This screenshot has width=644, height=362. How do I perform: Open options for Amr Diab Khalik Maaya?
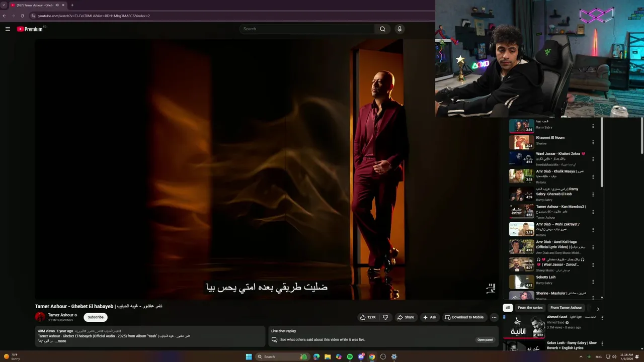coord(593,176)
